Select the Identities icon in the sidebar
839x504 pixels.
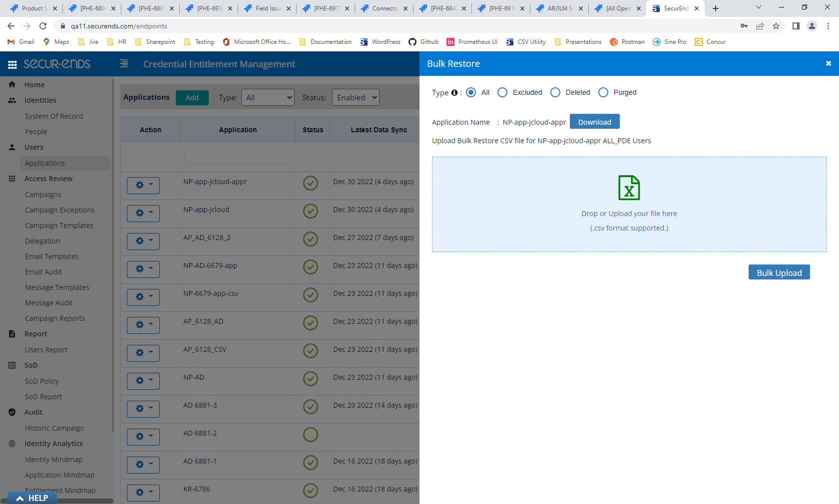click(11, 100)
